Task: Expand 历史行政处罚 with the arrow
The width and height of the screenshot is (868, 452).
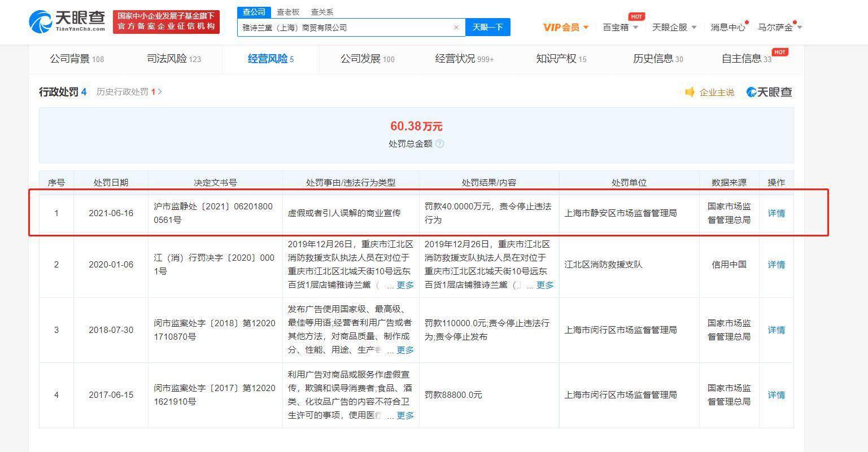Action: [x=160, y=92]
